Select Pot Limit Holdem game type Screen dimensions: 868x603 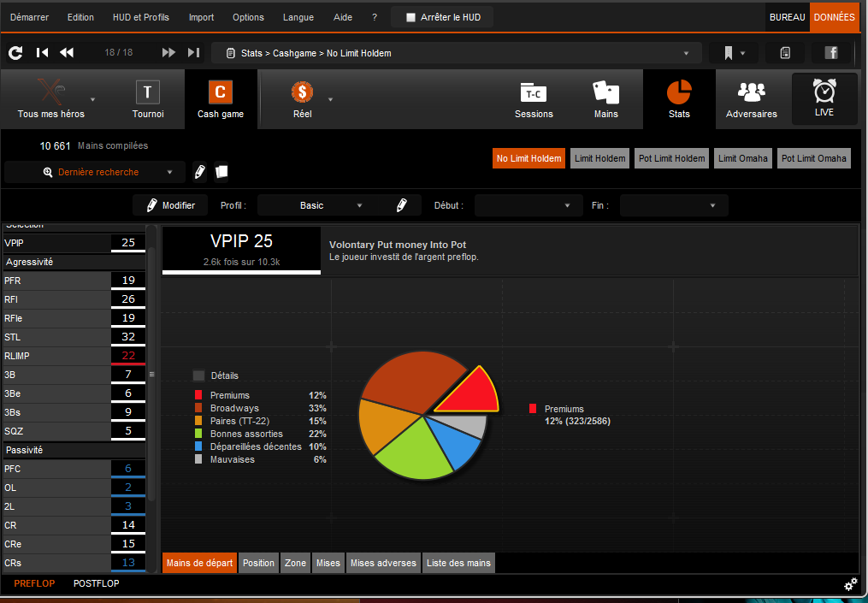[671, 158]
